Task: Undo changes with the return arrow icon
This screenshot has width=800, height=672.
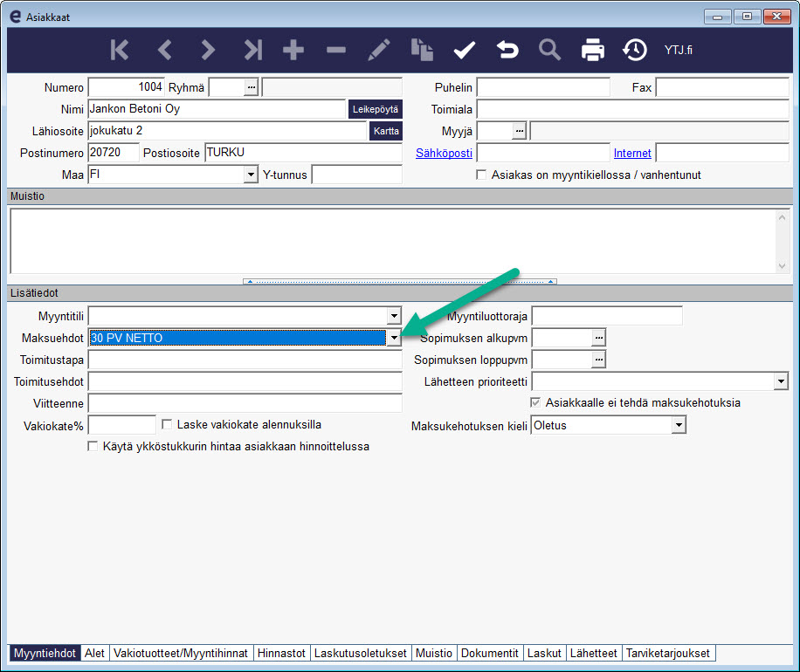Action: pos(507,50)
